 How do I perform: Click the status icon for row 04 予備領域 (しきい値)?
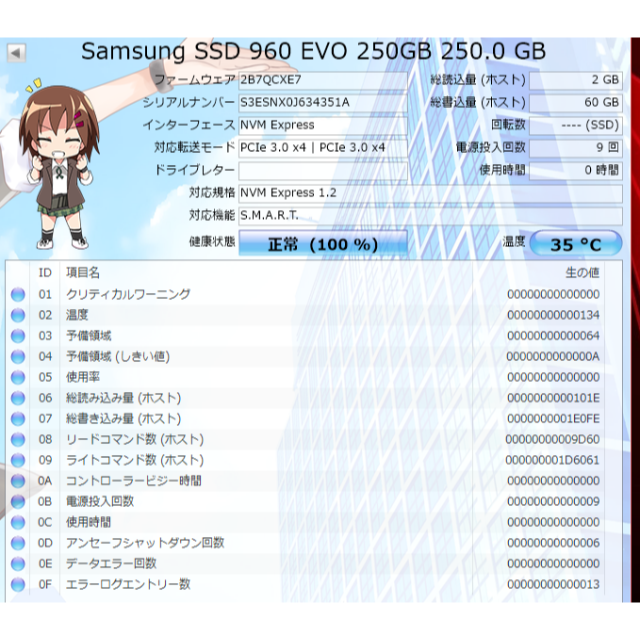pos(18,356)
